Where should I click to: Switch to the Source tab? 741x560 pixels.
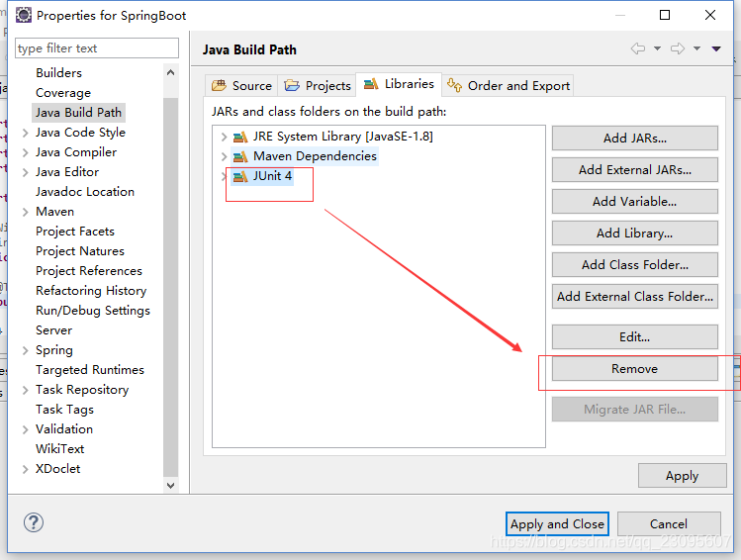click(x=242, y=85)
